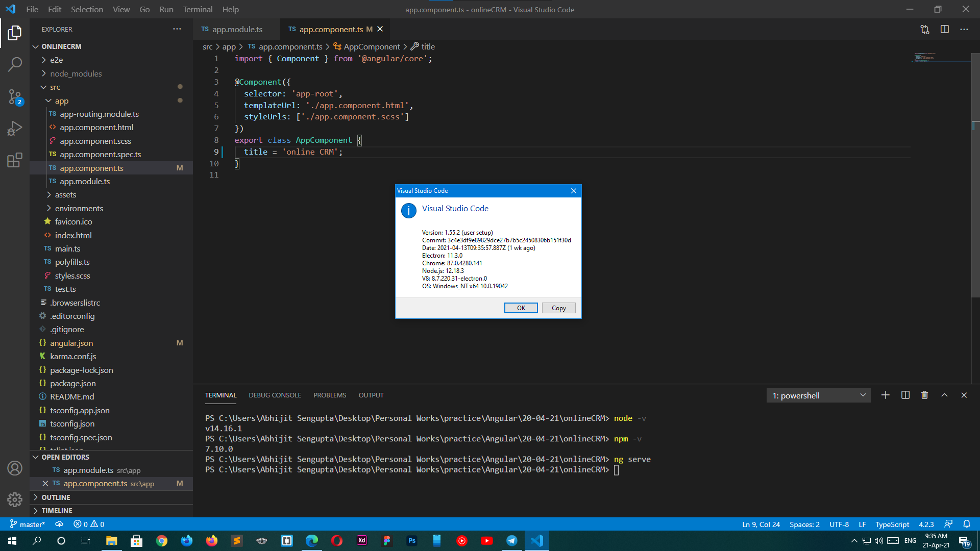Maximize the terminal panel with the chevron
The image size is (980, 551).
pyautogui.click(x=944, y=395)
